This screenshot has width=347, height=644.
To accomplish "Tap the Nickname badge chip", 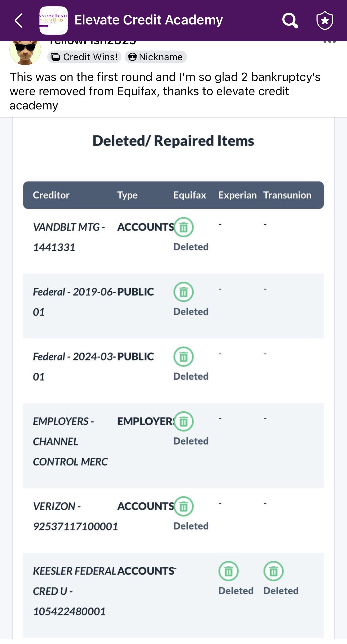I will [156, 57].
